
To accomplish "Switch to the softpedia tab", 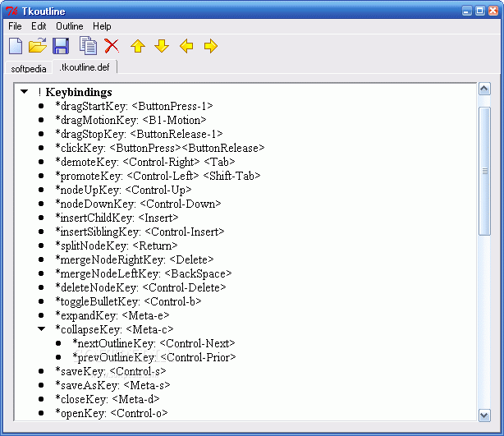I will [28, 68].
